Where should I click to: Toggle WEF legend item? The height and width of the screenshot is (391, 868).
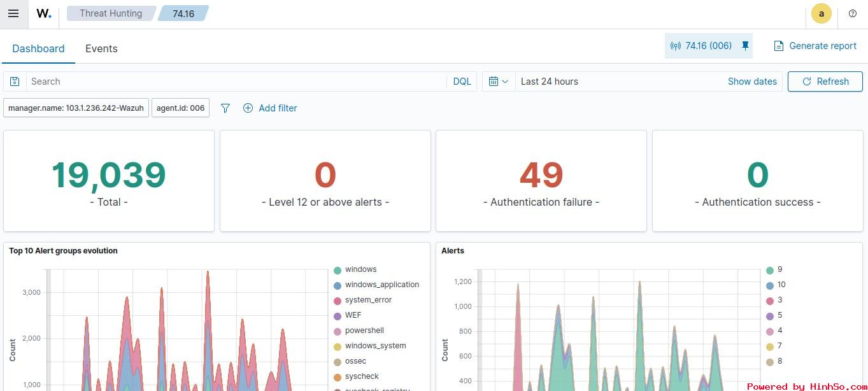point(348,315)
